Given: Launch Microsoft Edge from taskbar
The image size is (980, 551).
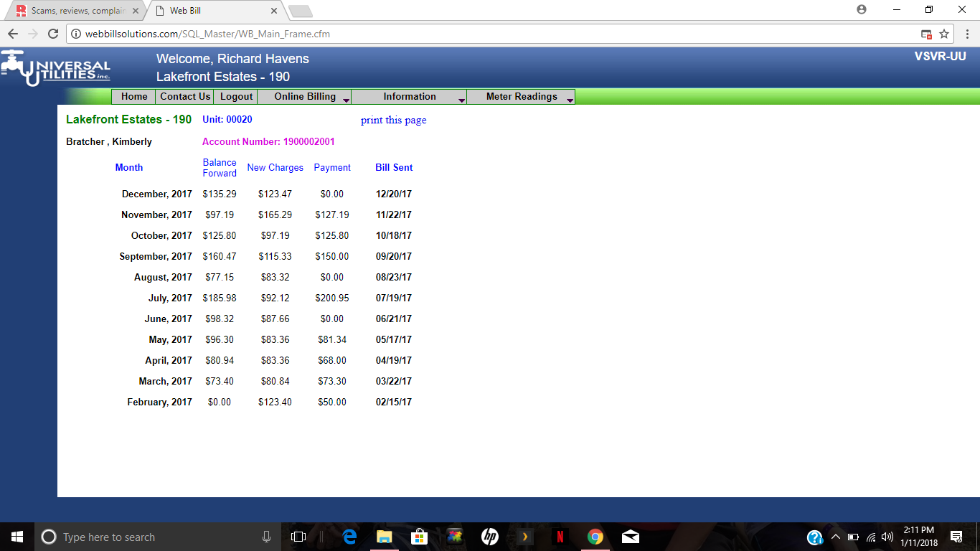Looking at the screenshot, I should [x=350, y=537].
